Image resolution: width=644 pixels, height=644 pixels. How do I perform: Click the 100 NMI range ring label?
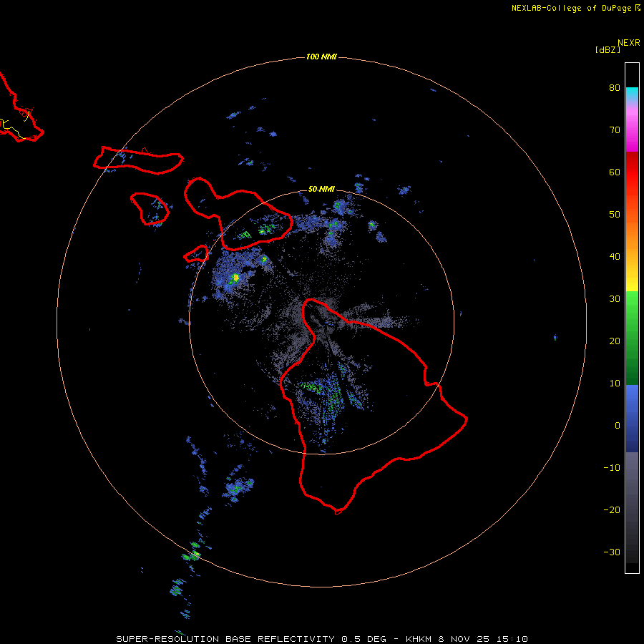pos(321,57)
